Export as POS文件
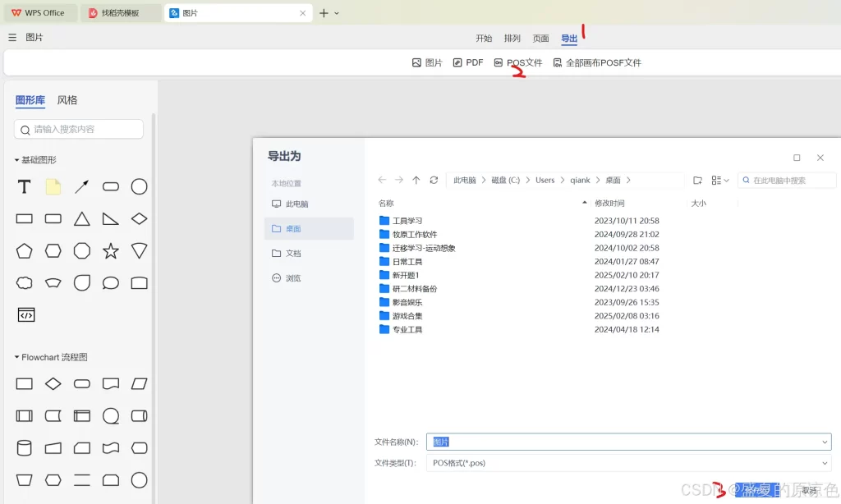Image resolution: width=841 pixels, height=504 pixels. [x=517, y=62]
